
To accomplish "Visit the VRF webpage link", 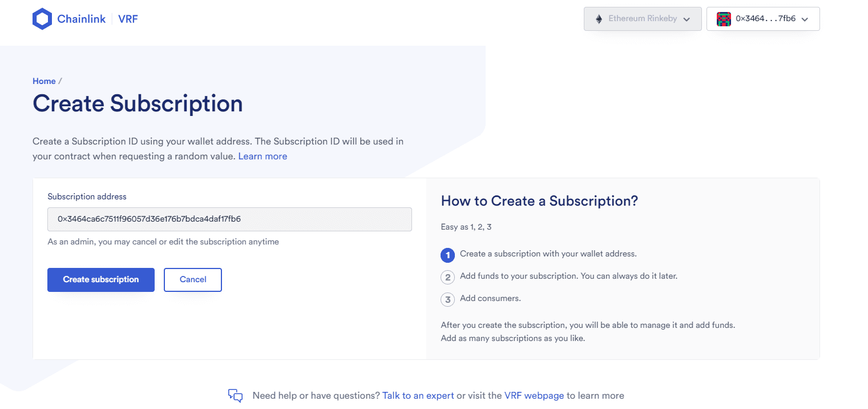I will pyautogui.click(x=534, y=395).
